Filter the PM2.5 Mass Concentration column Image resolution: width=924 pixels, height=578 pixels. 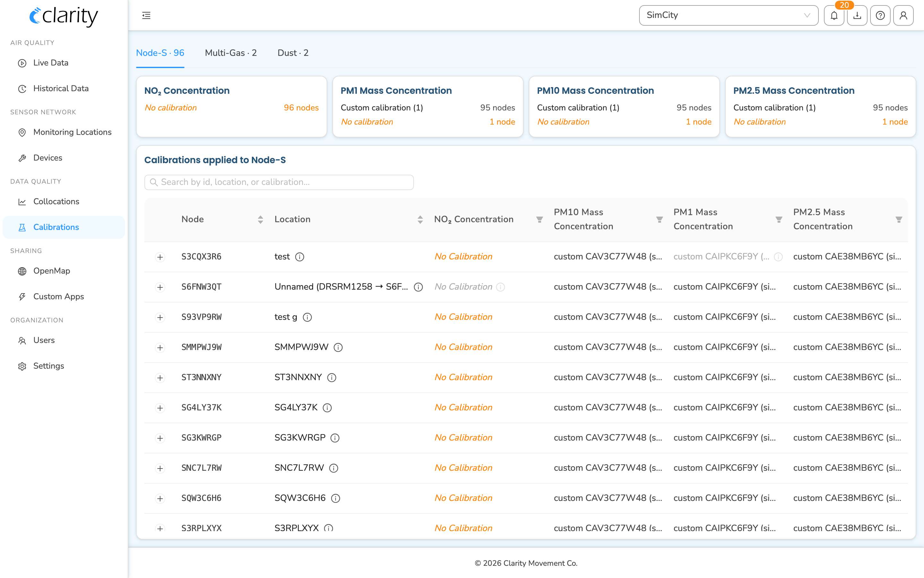coord(899,219)
